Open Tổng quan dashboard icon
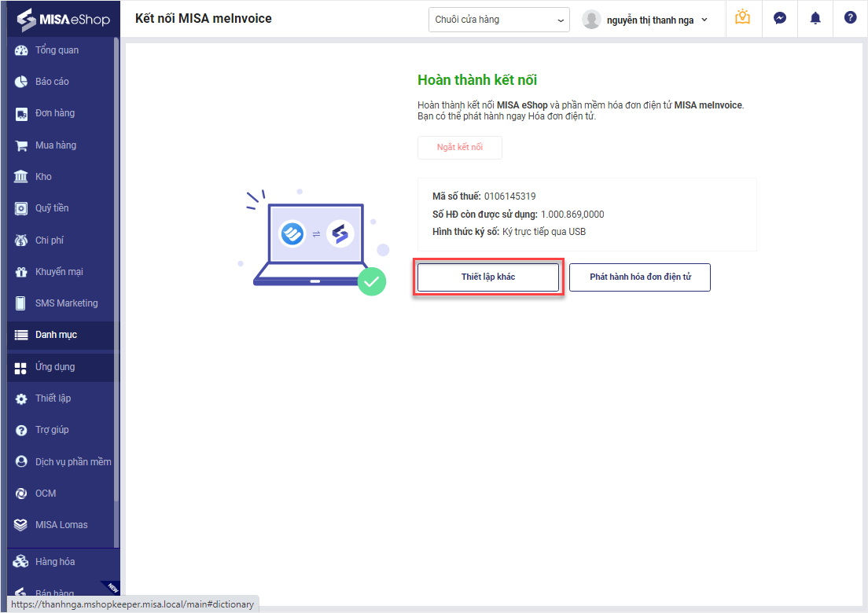The image size is (868, 613). 21,50
